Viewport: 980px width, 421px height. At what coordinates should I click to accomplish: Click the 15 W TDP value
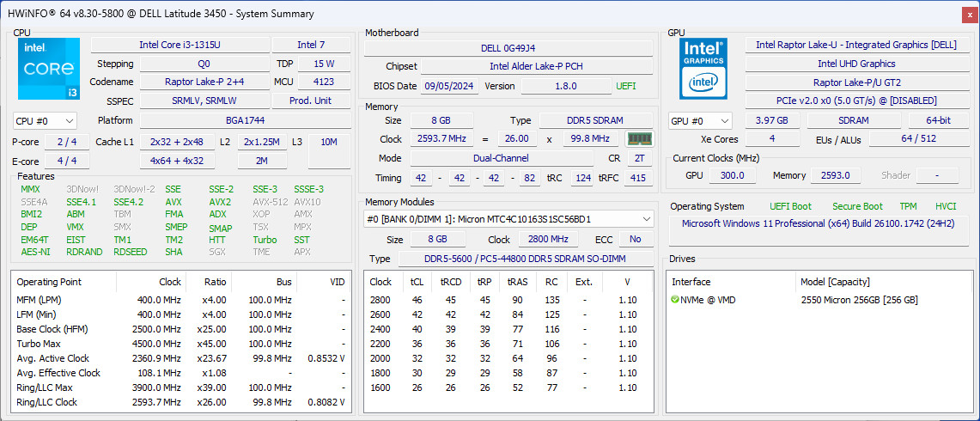[x=324, y=64]
